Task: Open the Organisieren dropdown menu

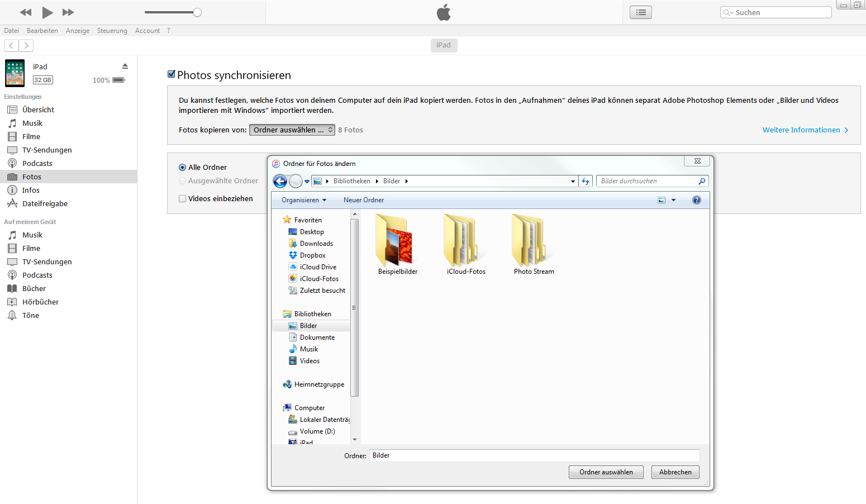Action: coord(304,200)
